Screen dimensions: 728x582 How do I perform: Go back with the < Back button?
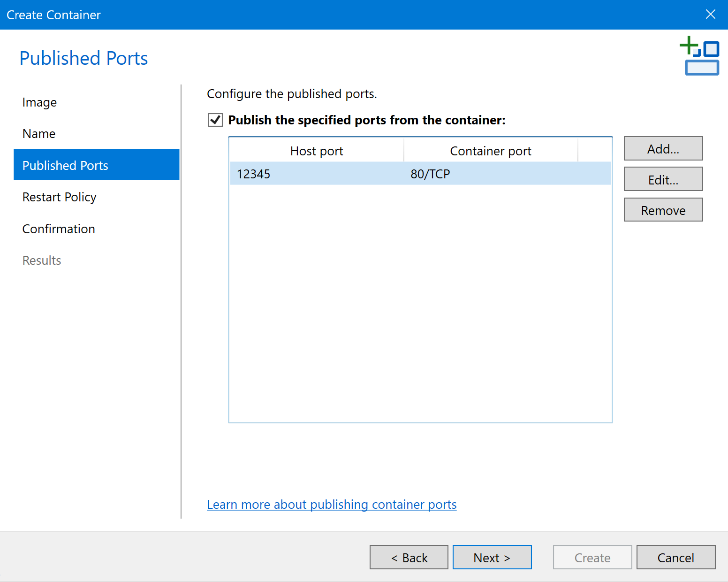409,558
